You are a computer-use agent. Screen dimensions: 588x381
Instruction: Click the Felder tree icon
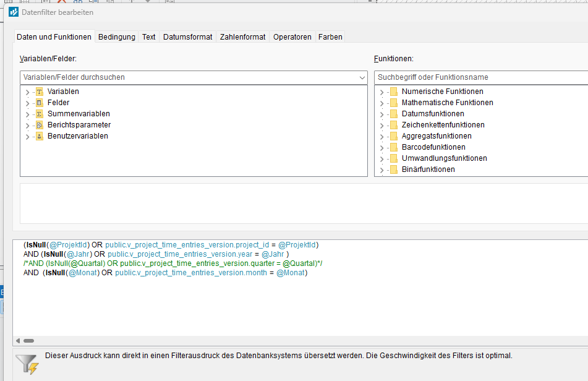pyautogui.click(x=40, y=103)
